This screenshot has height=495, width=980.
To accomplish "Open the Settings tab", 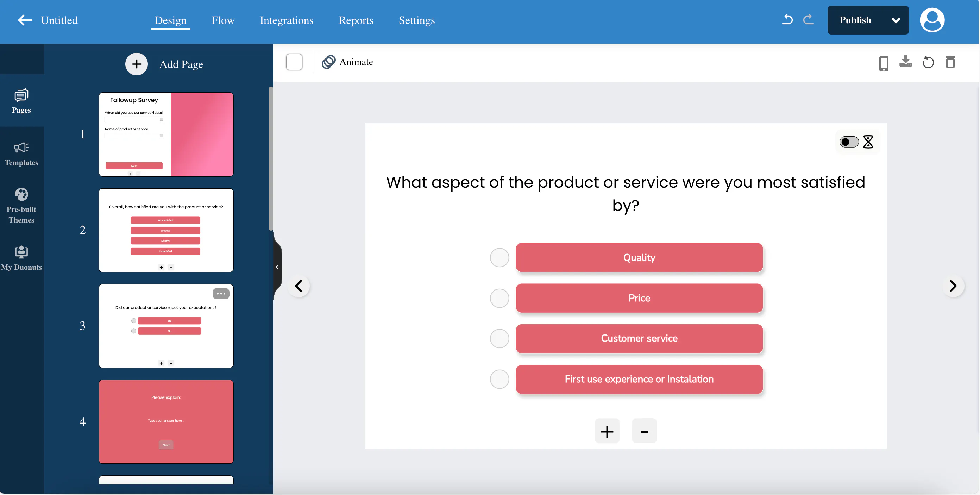I will [416, 20].
